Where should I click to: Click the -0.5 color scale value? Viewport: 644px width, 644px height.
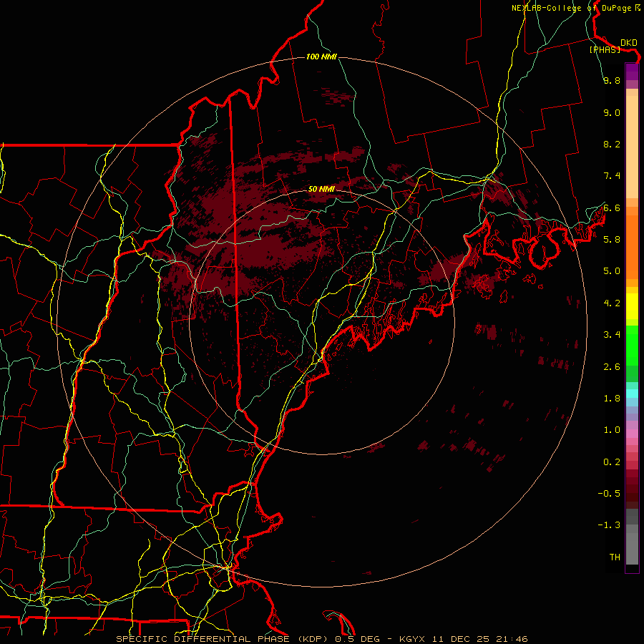[609, 494]
